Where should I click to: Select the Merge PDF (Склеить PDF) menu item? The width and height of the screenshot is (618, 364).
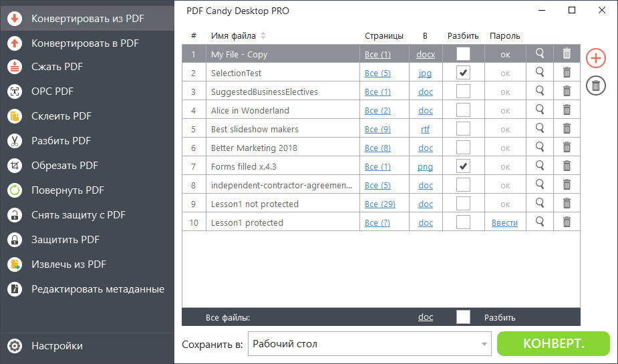(x=61, y=116)
